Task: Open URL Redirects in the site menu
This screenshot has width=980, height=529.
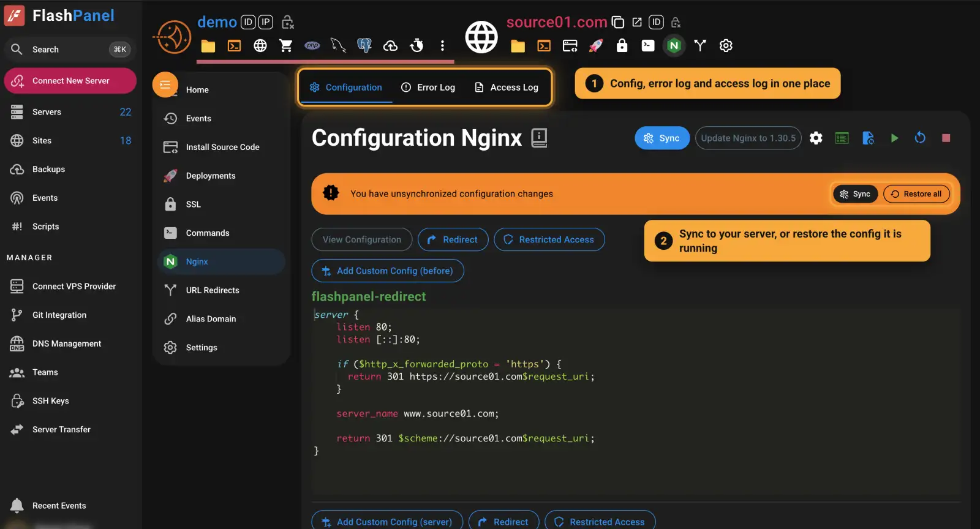Action: [x=221, y=290]
